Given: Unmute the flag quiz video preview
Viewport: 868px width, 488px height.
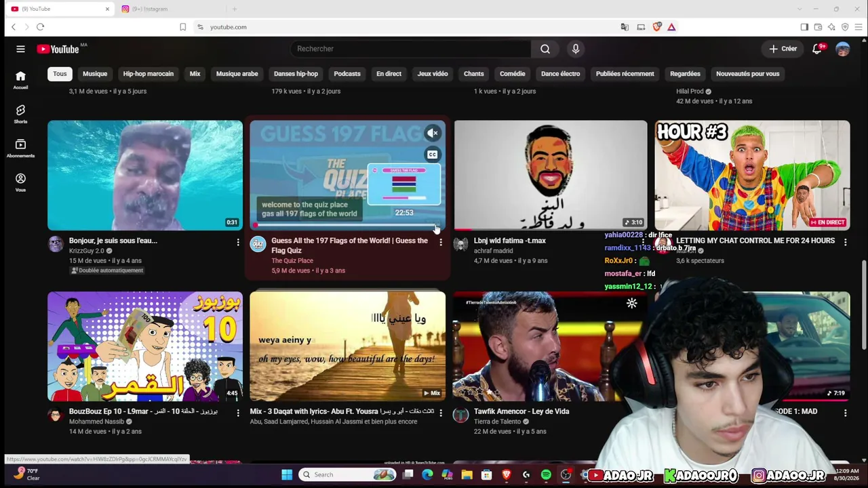Looking at the screenshot, I should (x=432, y=134).
